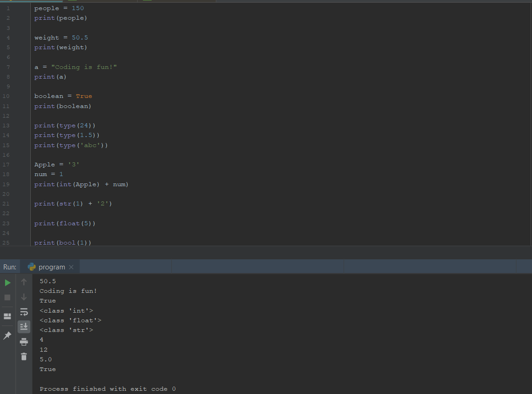Set breakpoint in gutter beside line 13
The height and width of the screenshot is (394, 532).
coord(23,126)
